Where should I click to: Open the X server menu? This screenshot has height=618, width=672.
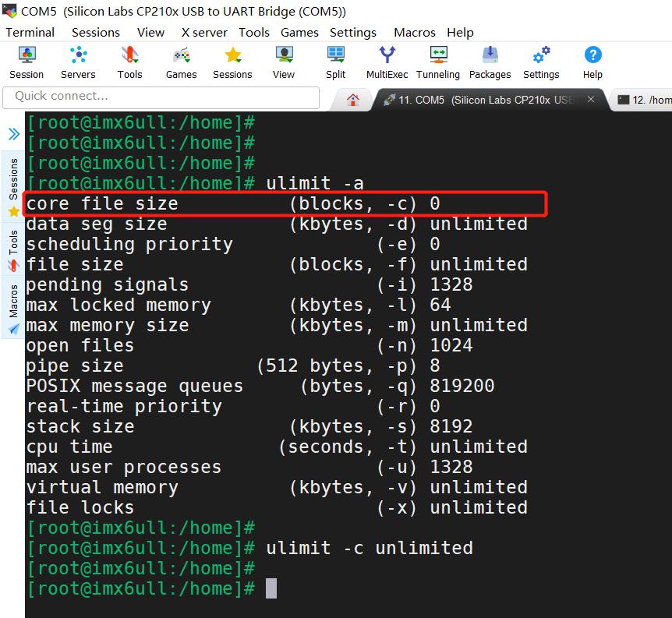(x=204, y=33)
